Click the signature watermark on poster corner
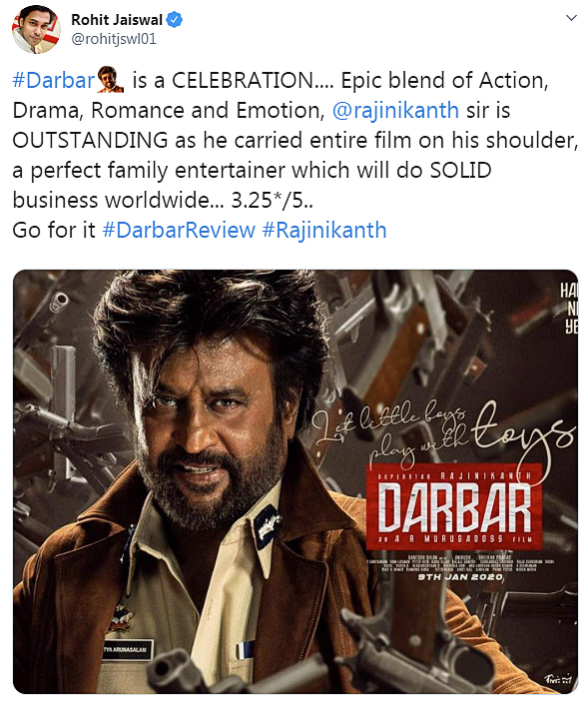 pos(558,678)
